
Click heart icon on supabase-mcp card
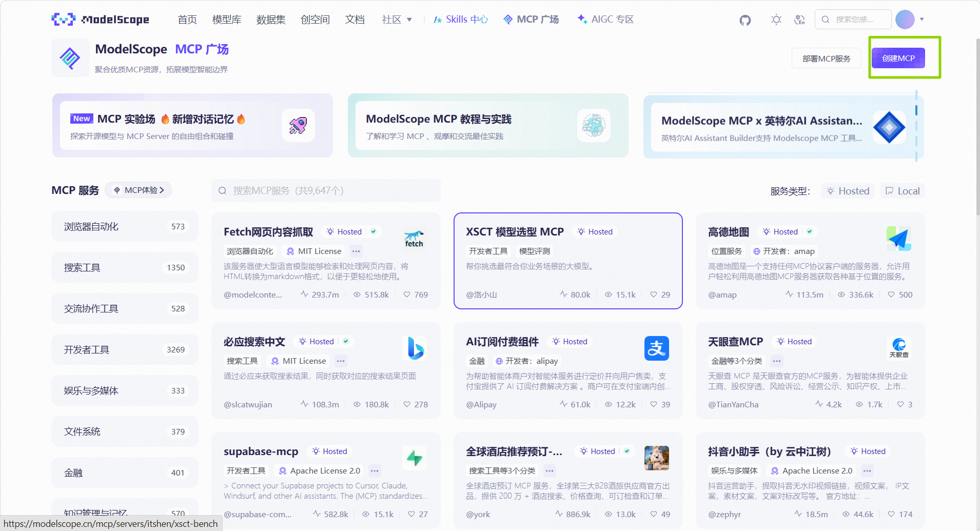411,514
